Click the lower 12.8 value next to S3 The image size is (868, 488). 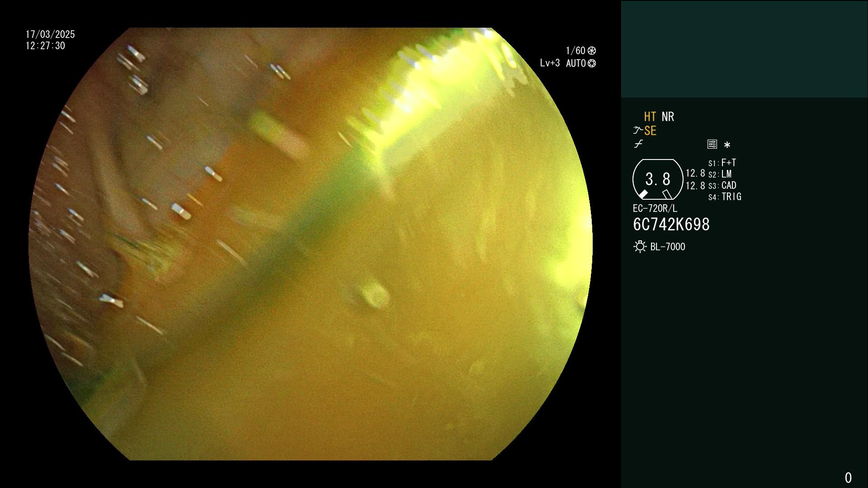pos(695,186)
